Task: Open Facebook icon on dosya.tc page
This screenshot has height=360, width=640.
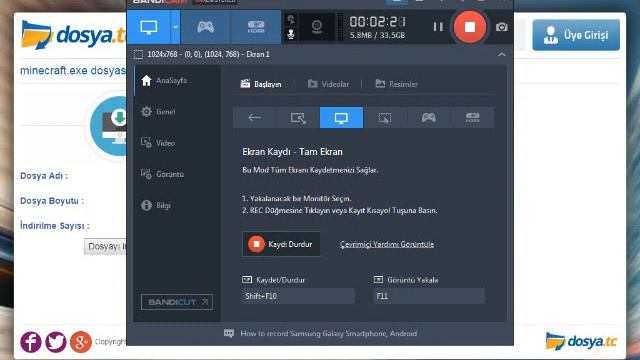Action: [31, 342]
